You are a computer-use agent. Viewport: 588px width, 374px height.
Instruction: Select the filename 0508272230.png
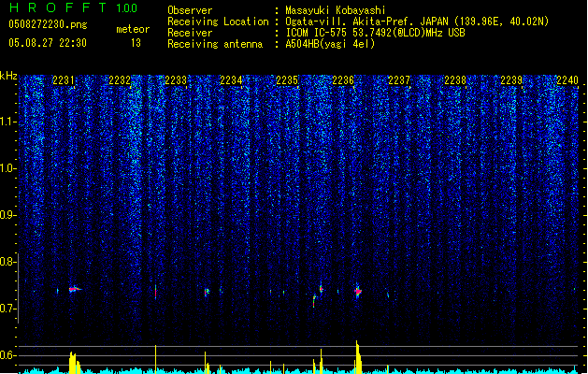48,24
